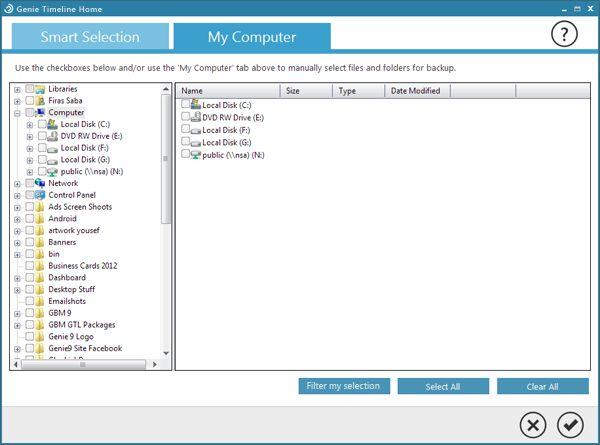Click public (\\nsa) (N:) network drive icon in tree

(52, 172)
